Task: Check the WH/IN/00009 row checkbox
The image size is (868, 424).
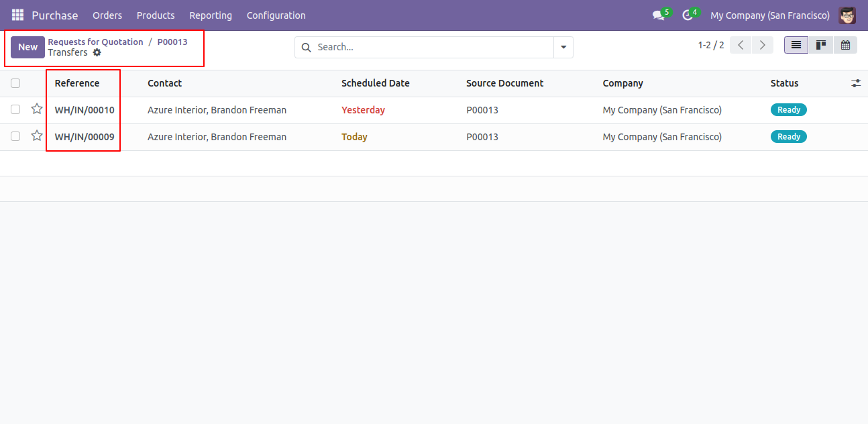Action: click(15, 136)
